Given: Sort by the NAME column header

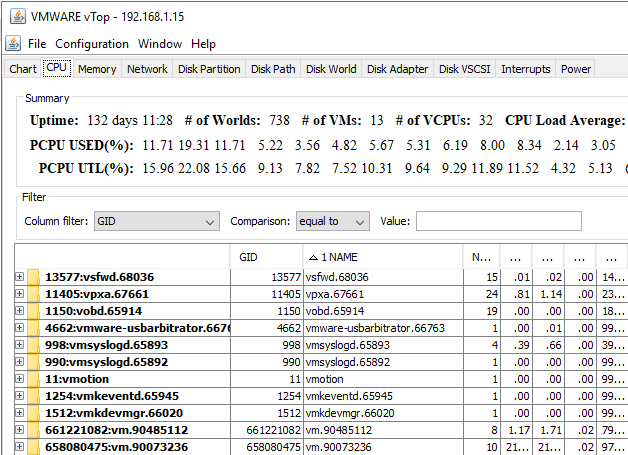Looking at the screenshot, I should point(383,257).
